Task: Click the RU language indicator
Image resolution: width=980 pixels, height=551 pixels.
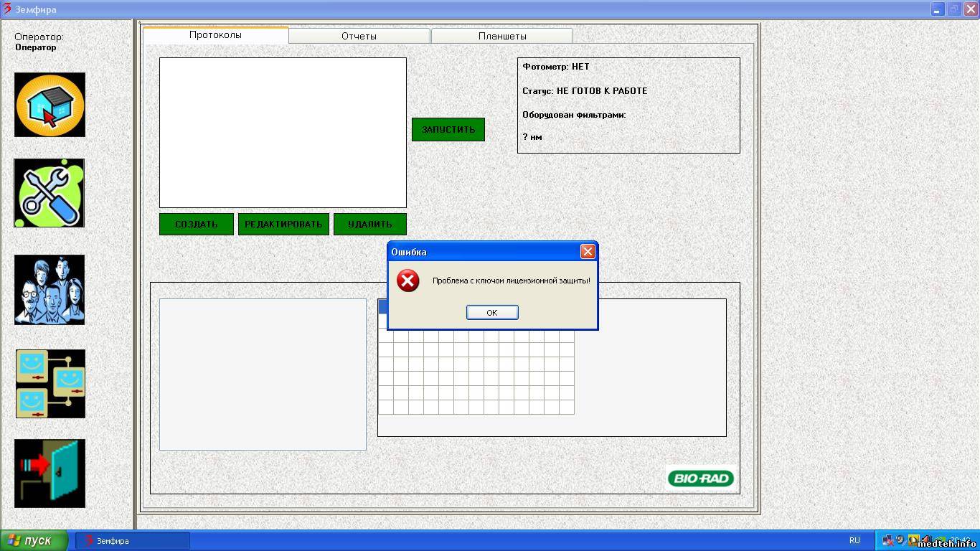Action: click(x=854, y=541)
